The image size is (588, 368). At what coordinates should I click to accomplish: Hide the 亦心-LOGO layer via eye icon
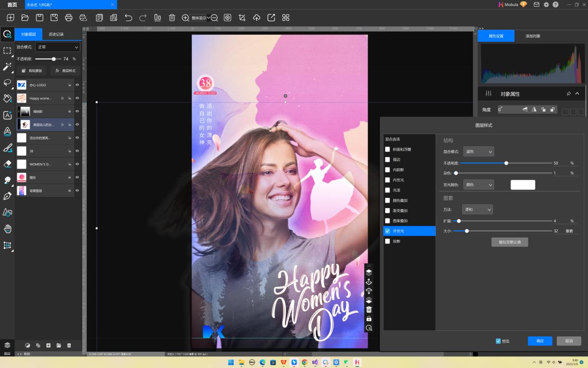[77, 85]
